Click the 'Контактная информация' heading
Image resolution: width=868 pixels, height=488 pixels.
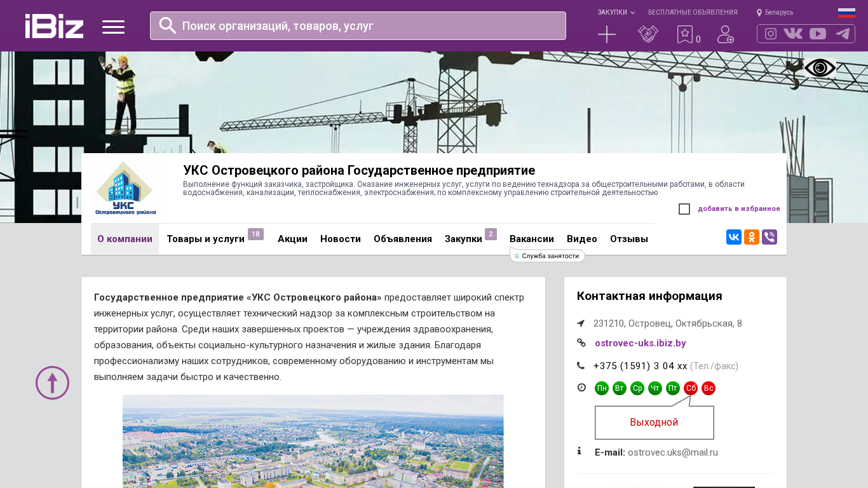649,296
